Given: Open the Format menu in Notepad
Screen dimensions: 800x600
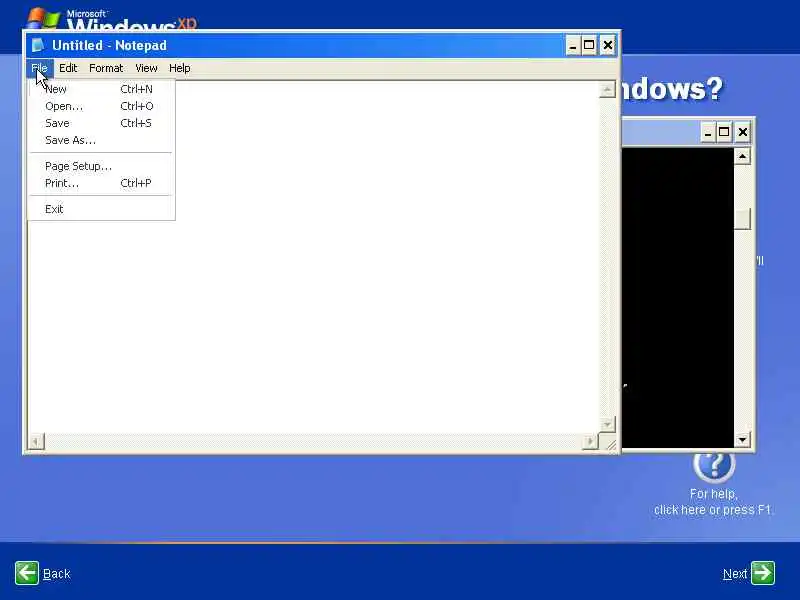Looking at the screenshot, I should pos(106,68).
